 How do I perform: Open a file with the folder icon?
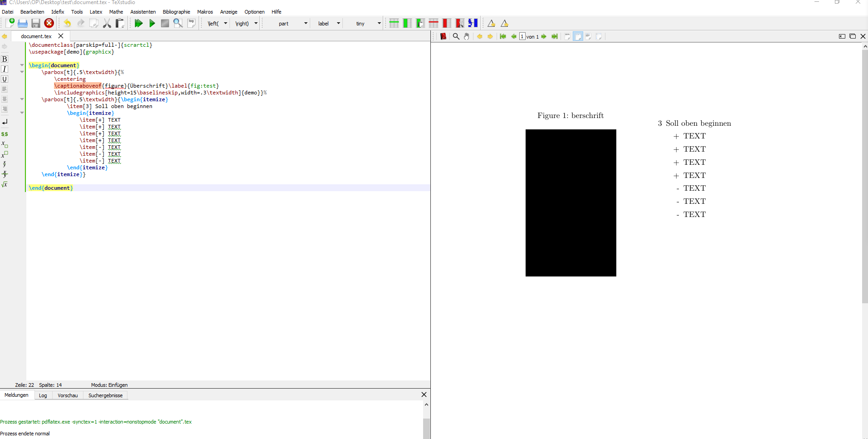point(23,23)
